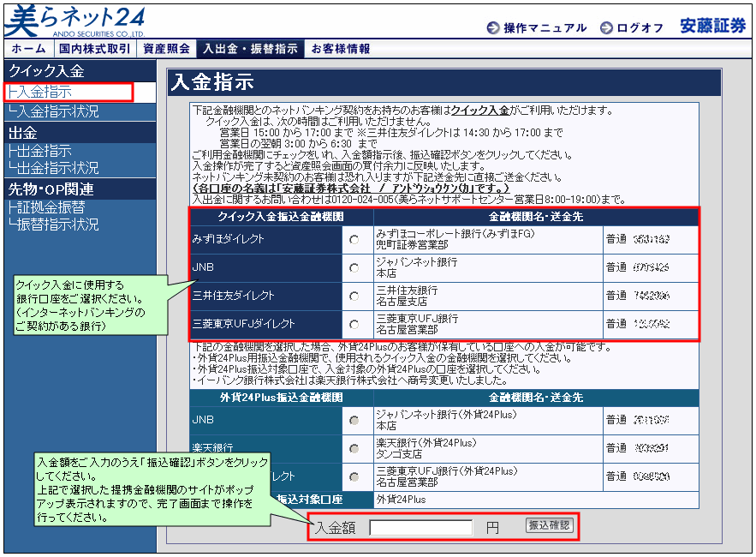Image resolution: width=756 pixels, height=557 pixels.
Task: Click the ログオフ arrow icon
Action: pos(606,28)
